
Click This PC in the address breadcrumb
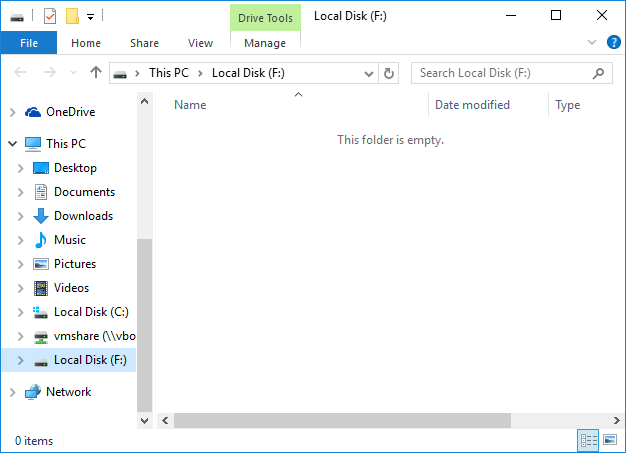(168, 73)
